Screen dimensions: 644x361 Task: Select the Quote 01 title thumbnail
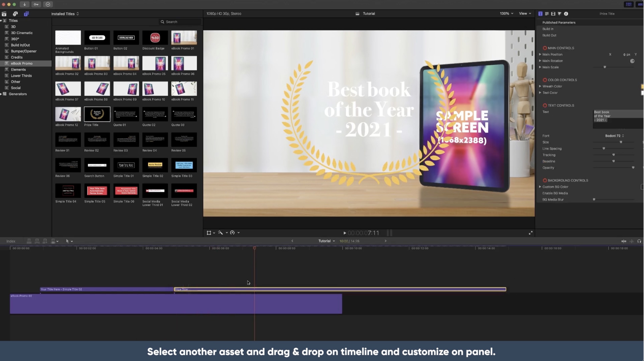(x=126, y=114)
